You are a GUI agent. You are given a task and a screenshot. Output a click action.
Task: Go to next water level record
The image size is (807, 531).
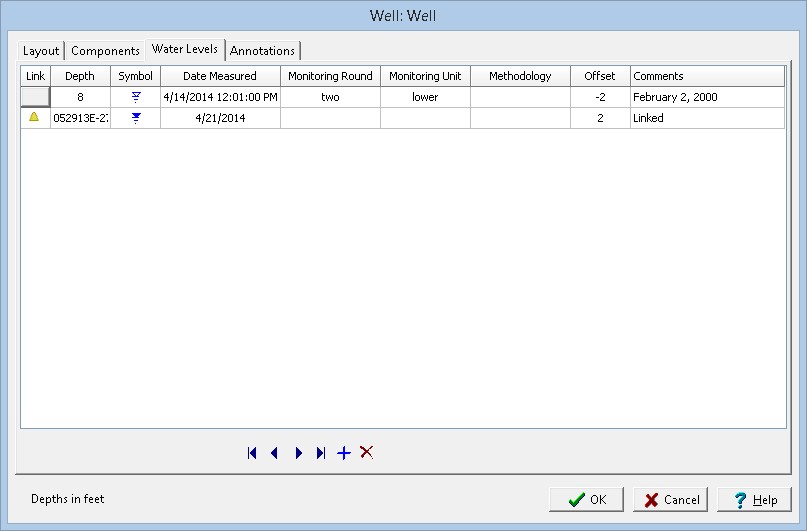298,453
